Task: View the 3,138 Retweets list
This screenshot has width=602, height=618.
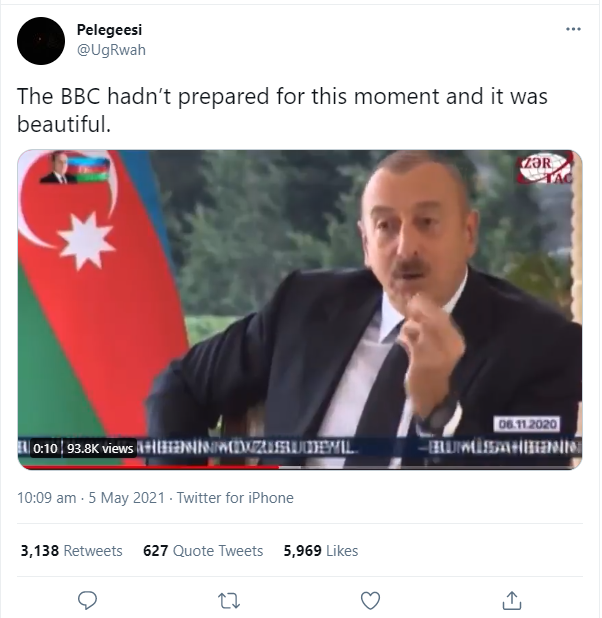Action: point(71,551)
